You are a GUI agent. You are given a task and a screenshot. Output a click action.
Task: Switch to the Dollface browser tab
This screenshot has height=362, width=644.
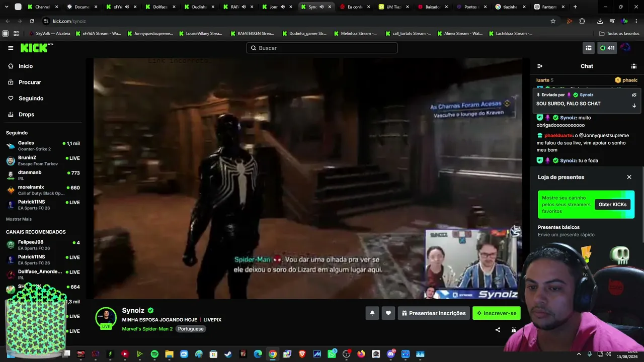[161, 7]
